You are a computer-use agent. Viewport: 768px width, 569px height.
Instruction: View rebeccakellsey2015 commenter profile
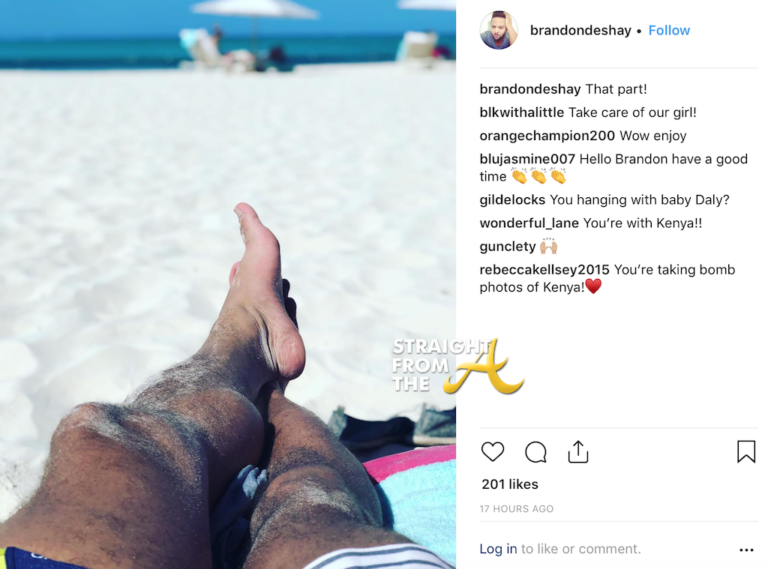click(545, 270)
